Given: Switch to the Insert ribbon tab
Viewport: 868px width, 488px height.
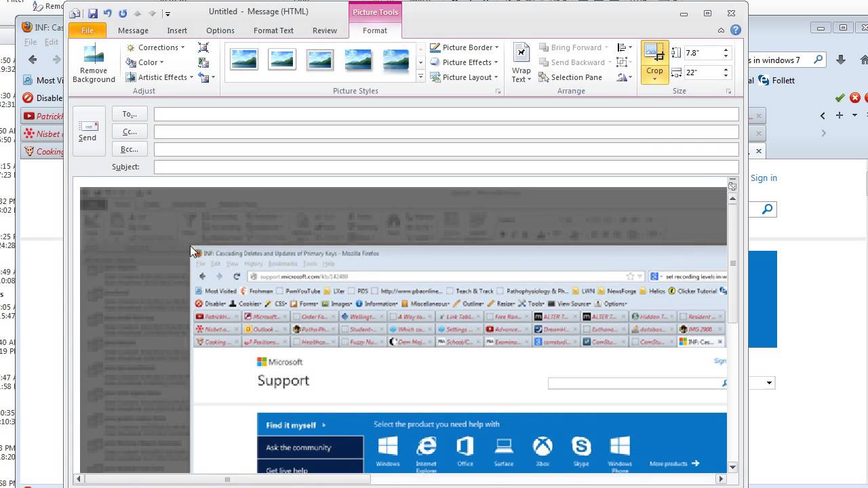Looking at the screenshot, I should tap(177, 30).
